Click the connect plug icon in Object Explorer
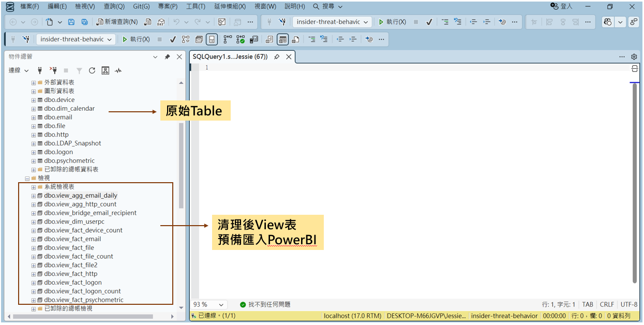644x325 pixels. (x=40, y=70)
